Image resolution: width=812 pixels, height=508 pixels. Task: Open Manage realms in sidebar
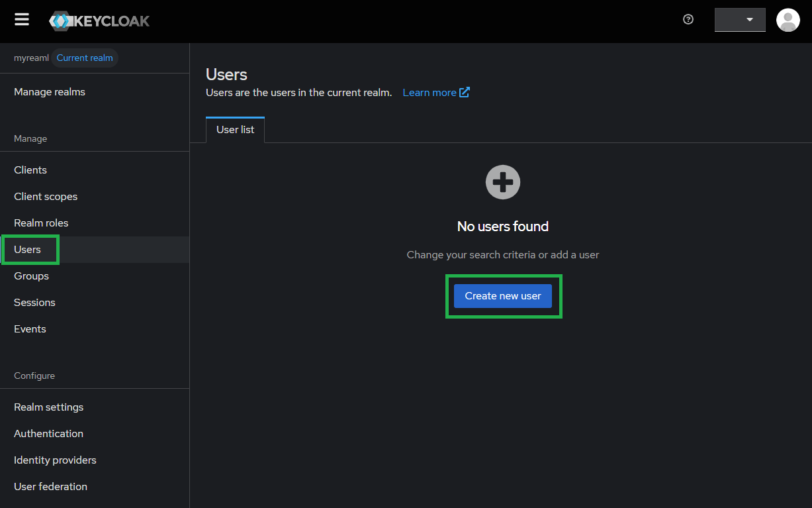point(50,92)
